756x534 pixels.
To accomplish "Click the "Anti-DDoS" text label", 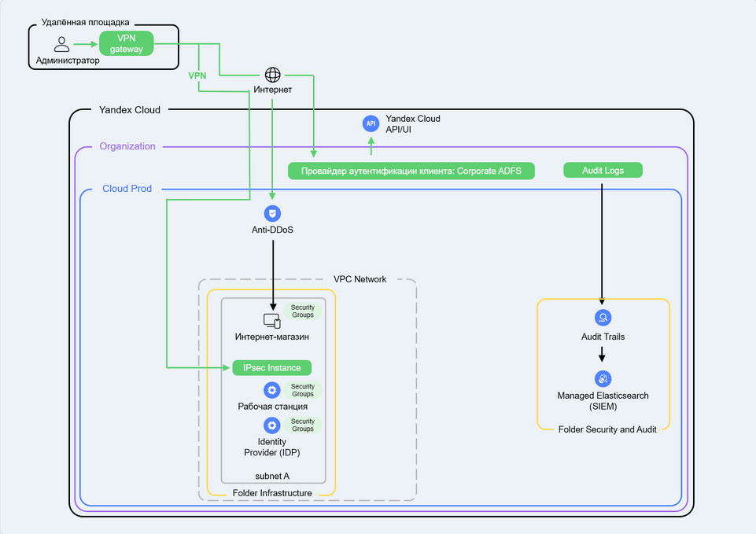I will 272,230.
